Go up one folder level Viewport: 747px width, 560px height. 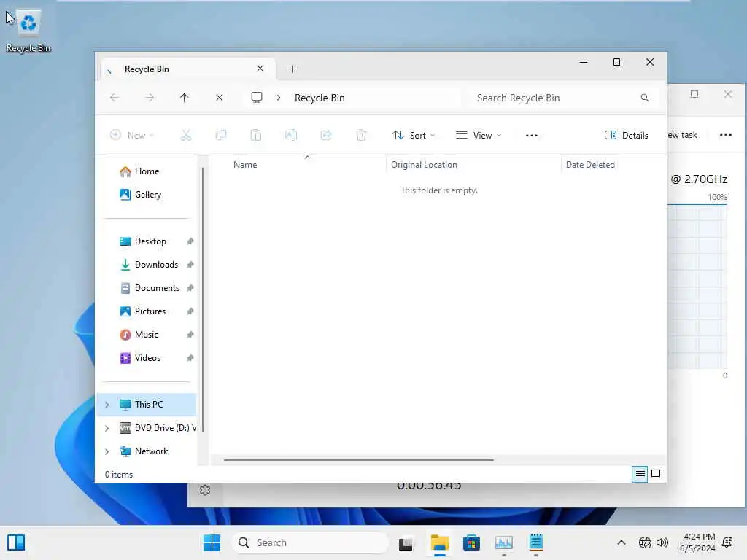185,98
